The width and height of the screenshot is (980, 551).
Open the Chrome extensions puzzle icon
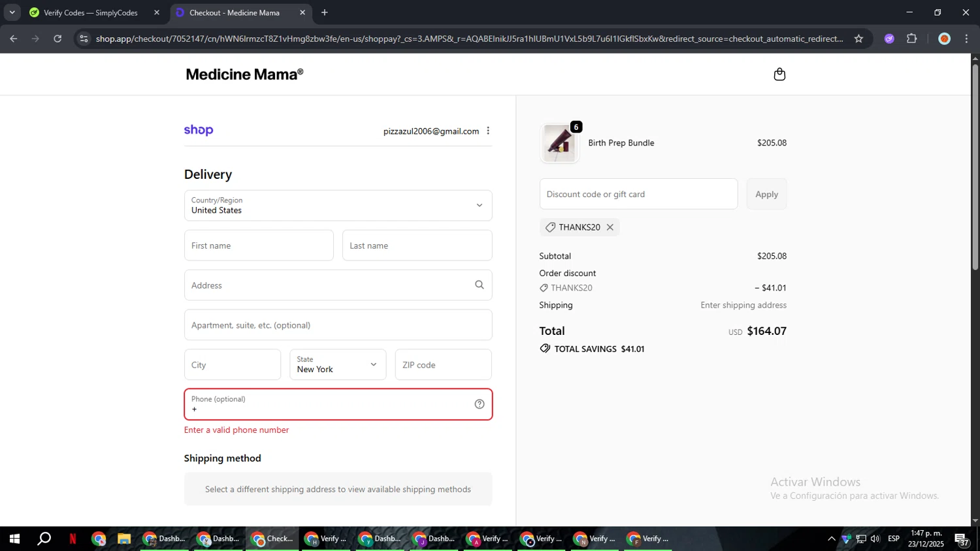click(912, 39)
